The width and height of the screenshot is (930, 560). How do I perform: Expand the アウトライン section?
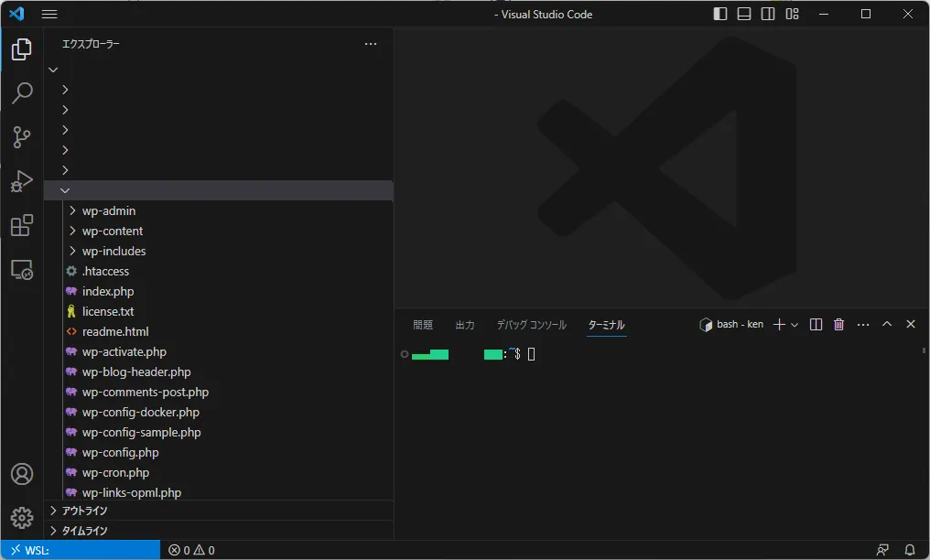(84, 511)
